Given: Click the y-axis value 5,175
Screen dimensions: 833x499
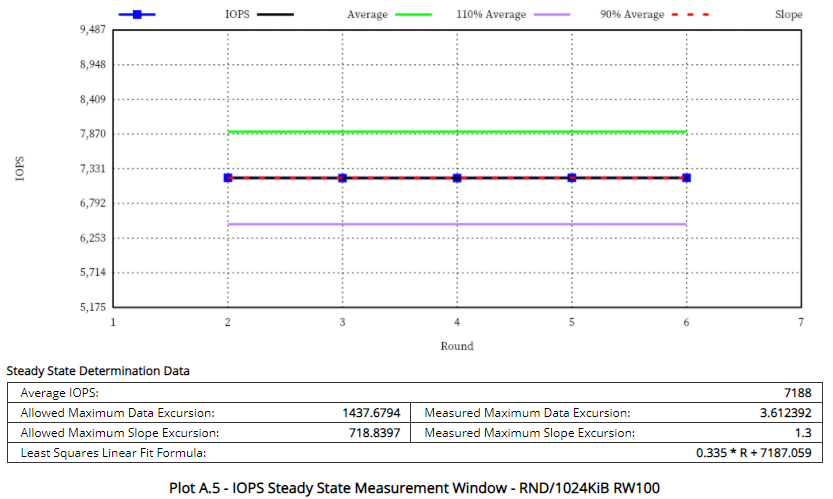Looking at the screenshot, I should [93, 307].
